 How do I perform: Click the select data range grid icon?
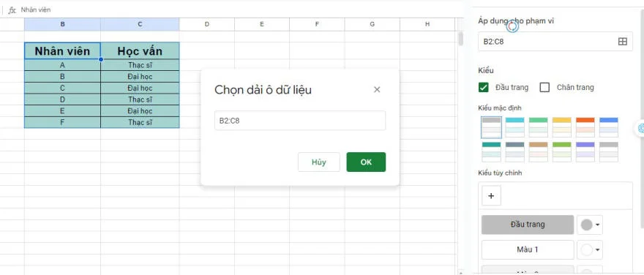623,42
